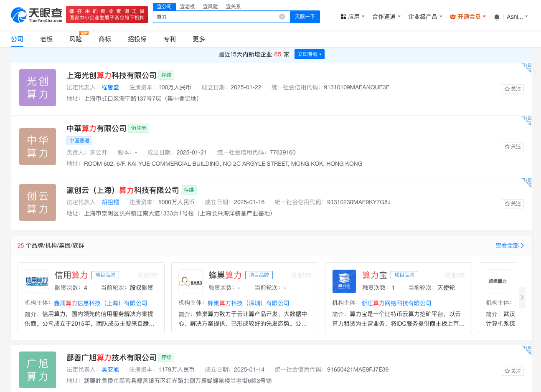Open 中華算力有限公司 company title
Viewport: 541px width, 392px height.
pyautogui.click(x=97, y=128)
